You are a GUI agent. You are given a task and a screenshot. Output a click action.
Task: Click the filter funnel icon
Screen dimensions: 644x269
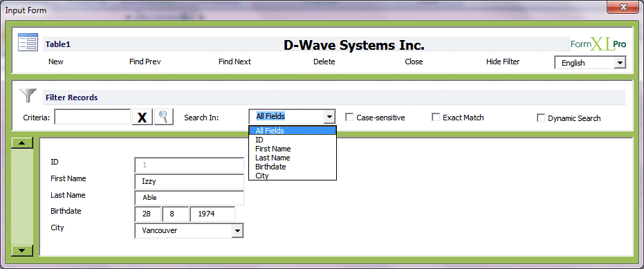click(x=28, y=95)
